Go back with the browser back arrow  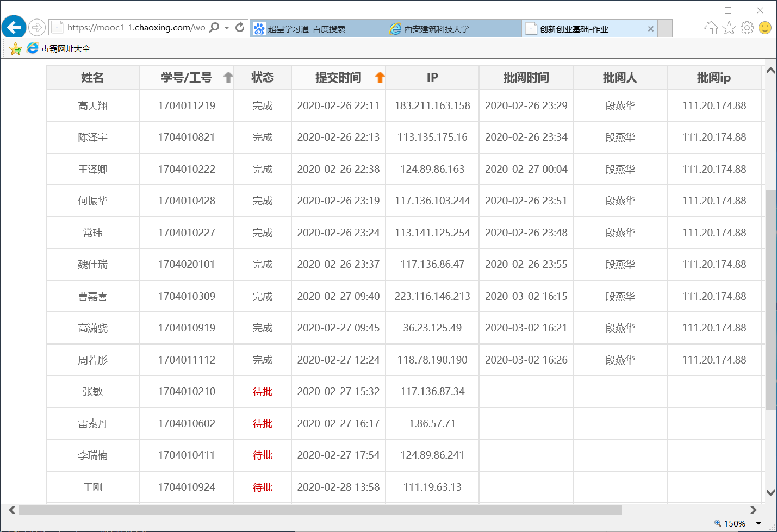14,27
